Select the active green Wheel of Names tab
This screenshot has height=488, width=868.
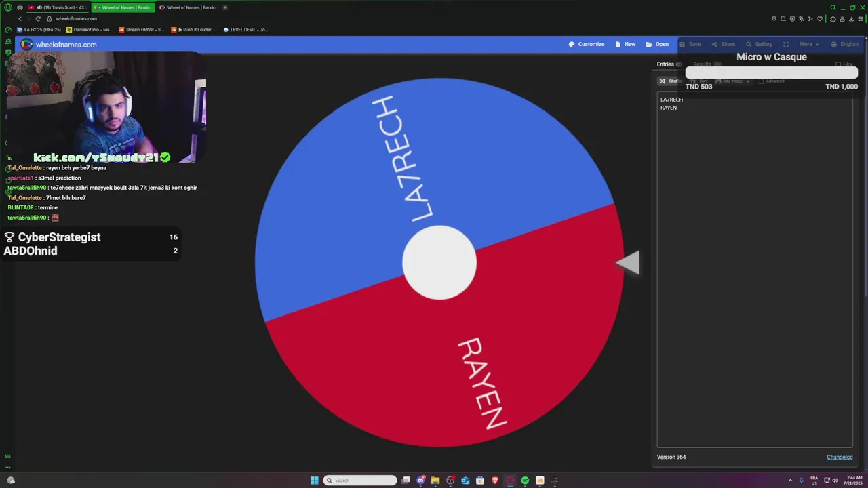click(x=123, y=7)
